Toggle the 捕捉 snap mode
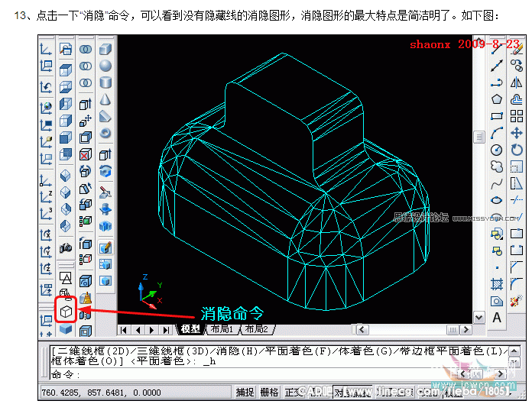 (245, 392)
